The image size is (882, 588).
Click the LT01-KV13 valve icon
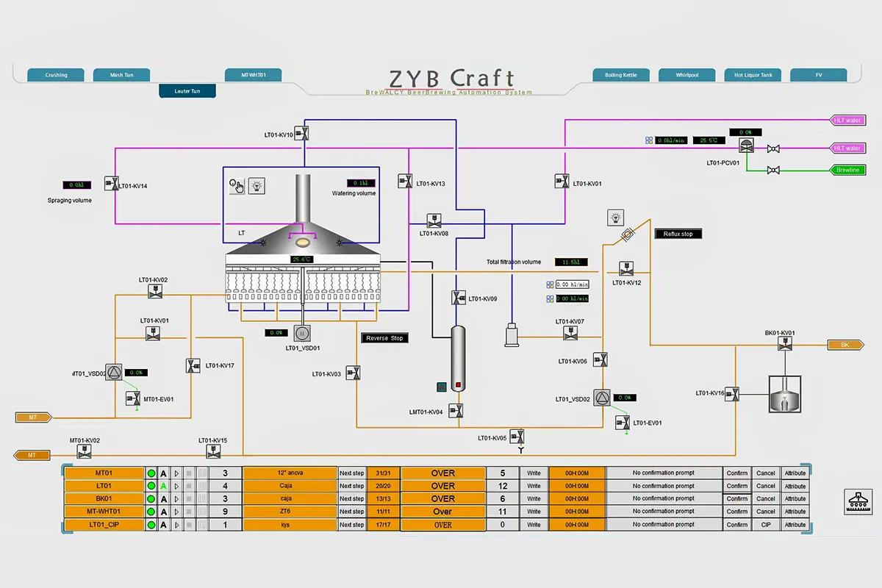click(404, 181)
